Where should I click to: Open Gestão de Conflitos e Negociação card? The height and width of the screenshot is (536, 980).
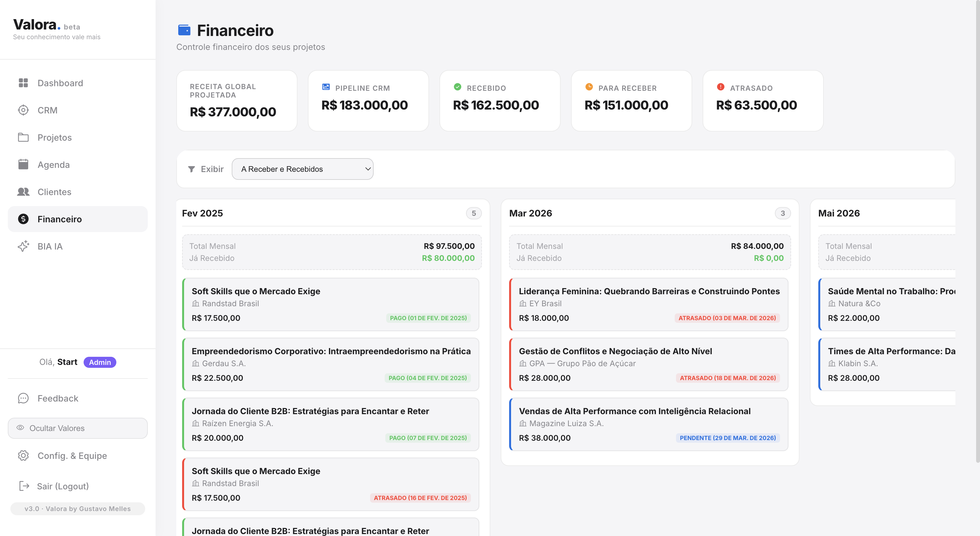pos(649,364)
